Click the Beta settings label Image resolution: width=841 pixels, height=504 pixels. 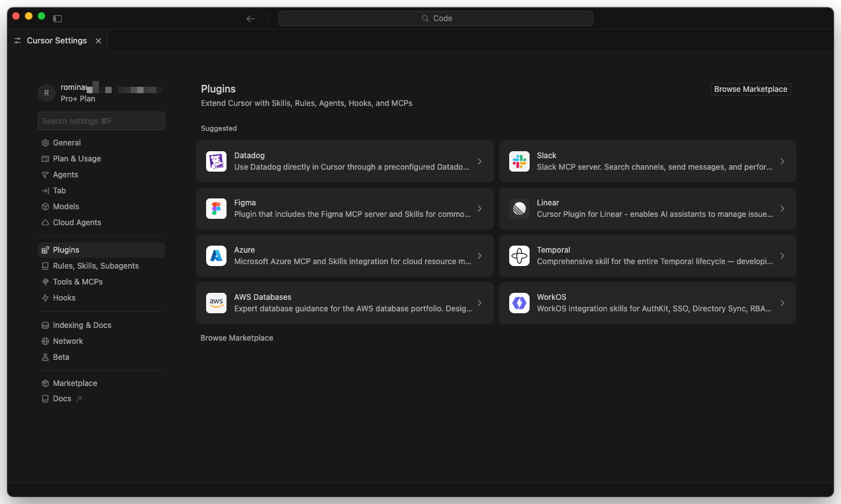click(x=61, y=357)
